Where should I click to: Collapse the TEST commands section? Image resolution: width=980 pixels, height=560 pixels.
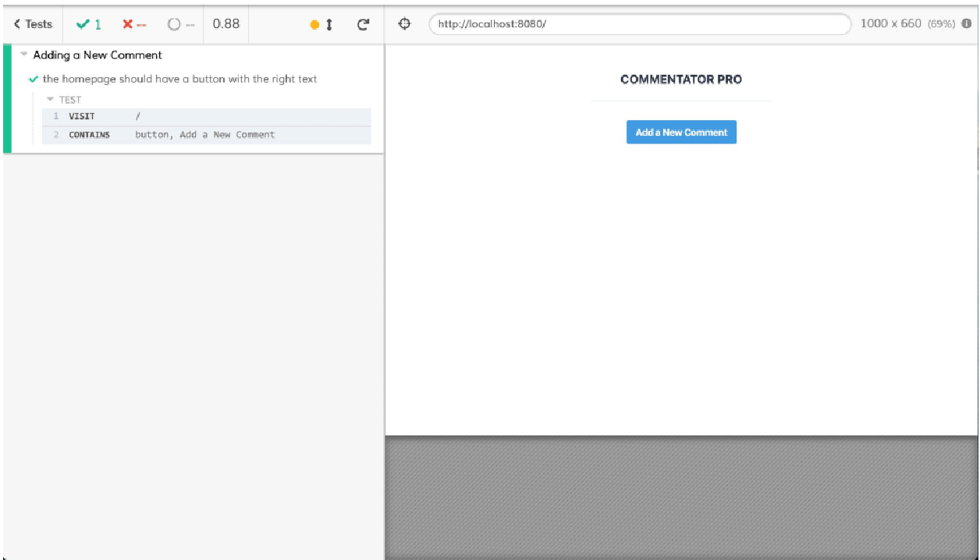(x=64, y=100)
